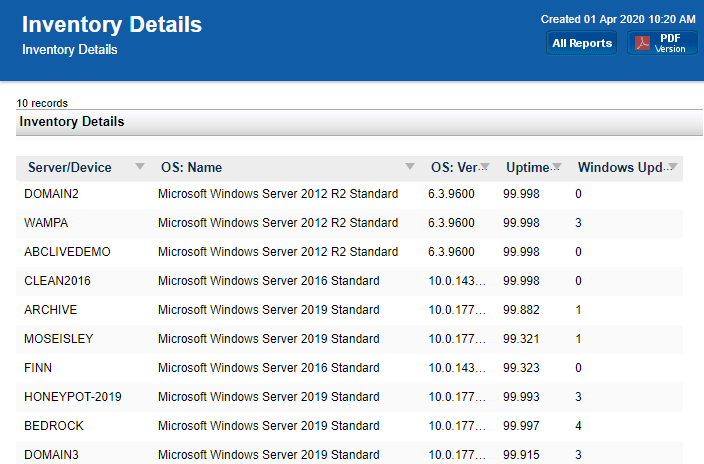Select the MOSEISLEY server row
This screenshot has height=464, width=704.
pyautogui.click(x=58, y=339)
